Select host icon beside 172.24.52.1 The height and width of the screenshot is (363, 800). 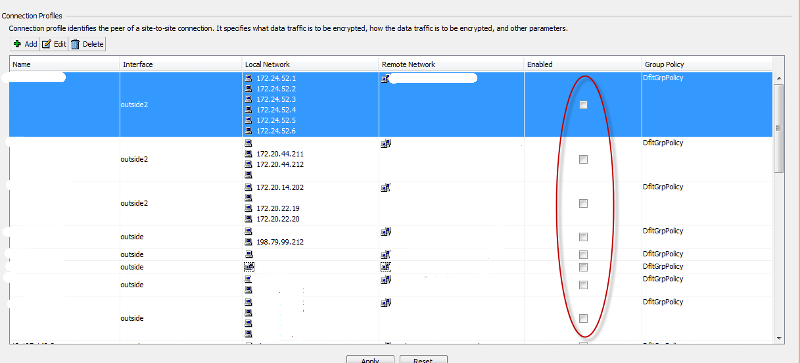click(x=248, y=78)
